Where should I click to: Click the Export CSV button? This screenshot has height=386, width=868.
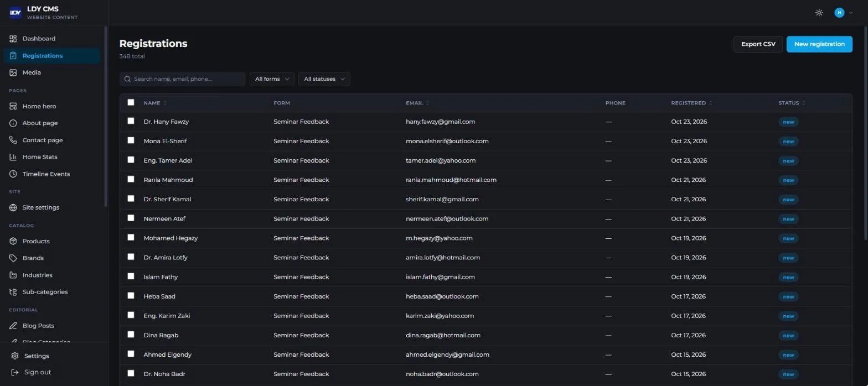tap(758, 44)
